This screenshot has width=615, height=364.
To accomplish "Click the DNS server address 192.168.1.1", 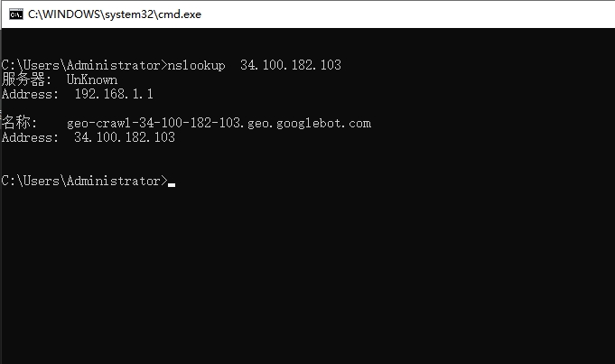I will 114,94.
